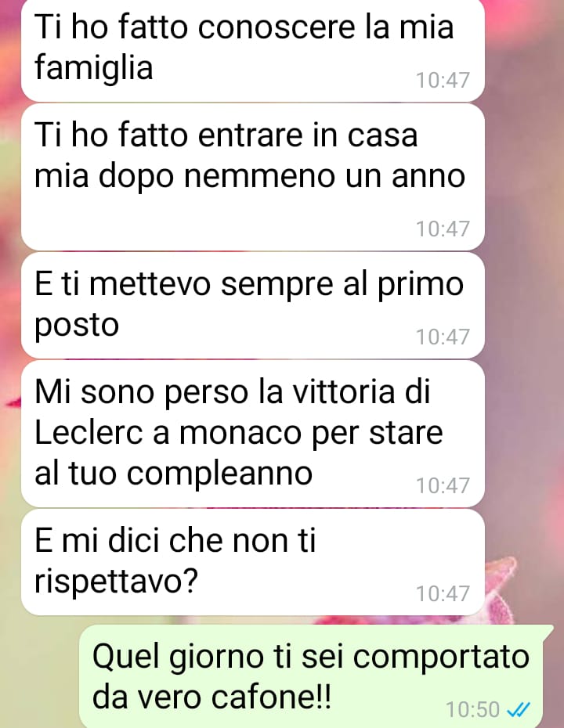Viewport: 564px width, 728px height.
Task: Click the 10:50 timestamp on the sent message
Action: [472, 709]
